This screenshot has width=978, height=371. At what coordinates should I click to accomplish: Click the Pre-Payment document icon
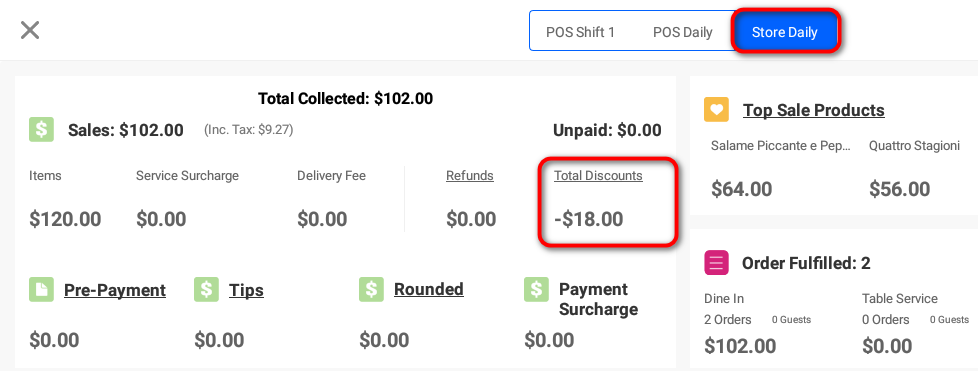tap(41, 290)
